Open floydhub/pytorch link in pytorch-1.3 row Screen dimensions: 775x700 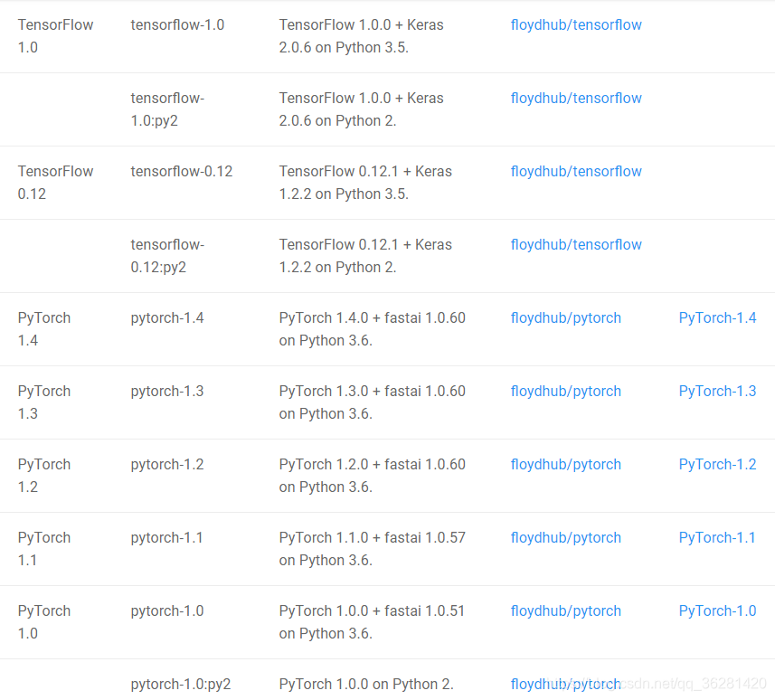[565, 391]
